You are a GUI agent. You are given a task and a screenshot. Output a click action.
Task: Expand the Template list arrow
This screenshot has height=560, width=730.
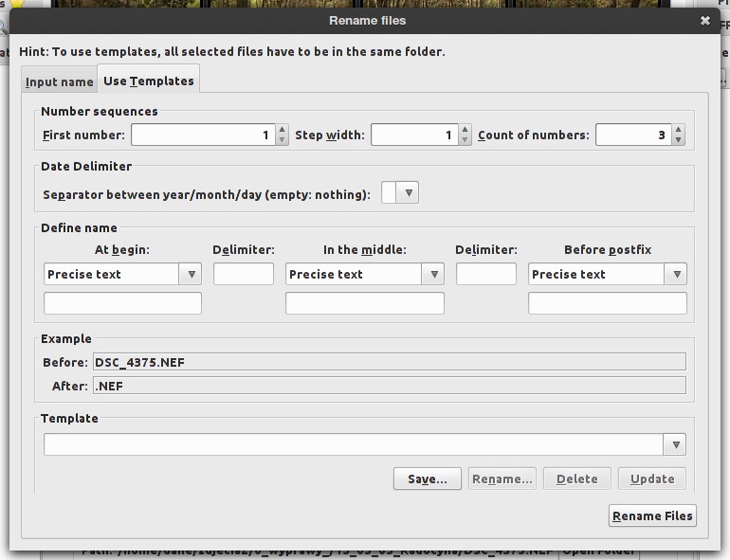tap(676, 444)
